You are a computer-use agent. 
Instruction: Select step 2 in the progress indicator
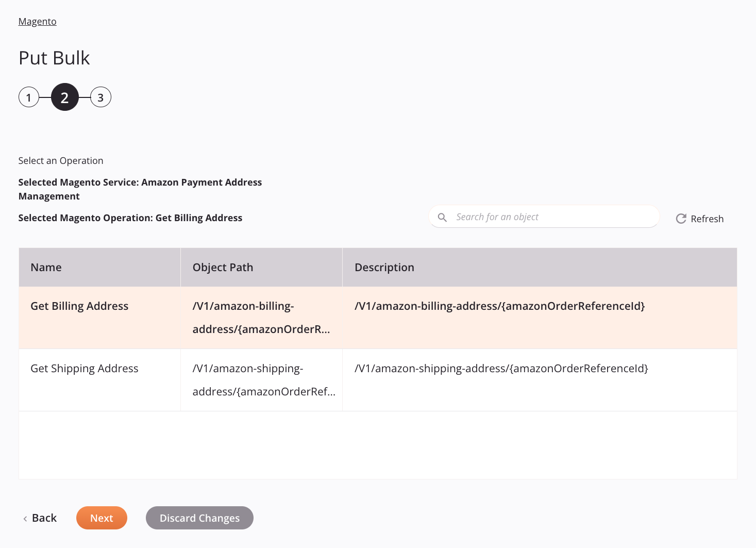coord(65,97)
